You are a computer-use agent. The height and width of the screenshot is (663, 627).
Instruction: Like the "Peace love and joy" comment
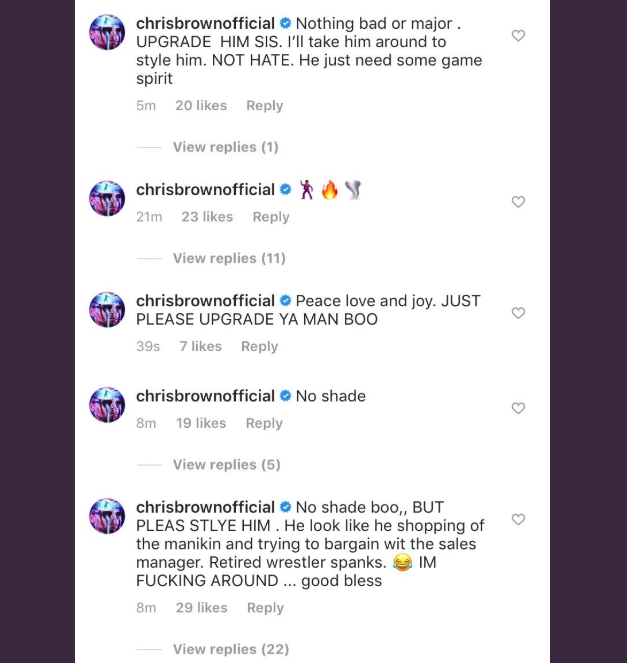[518, 313]
